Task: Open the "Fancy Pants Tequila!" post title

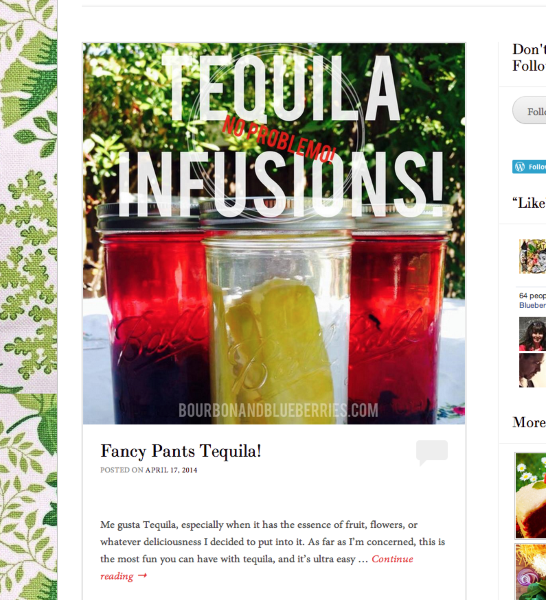Action: pos(181,451)
